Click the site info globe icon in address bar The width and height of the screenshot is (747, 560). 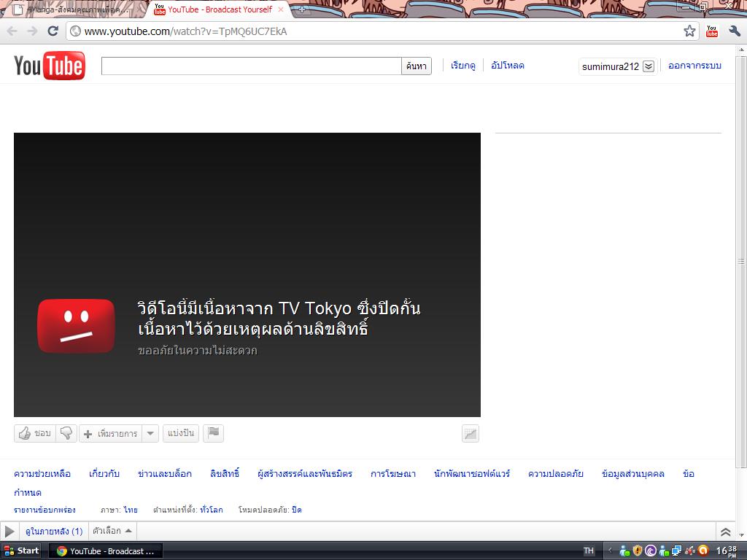(x=75, y=31)
